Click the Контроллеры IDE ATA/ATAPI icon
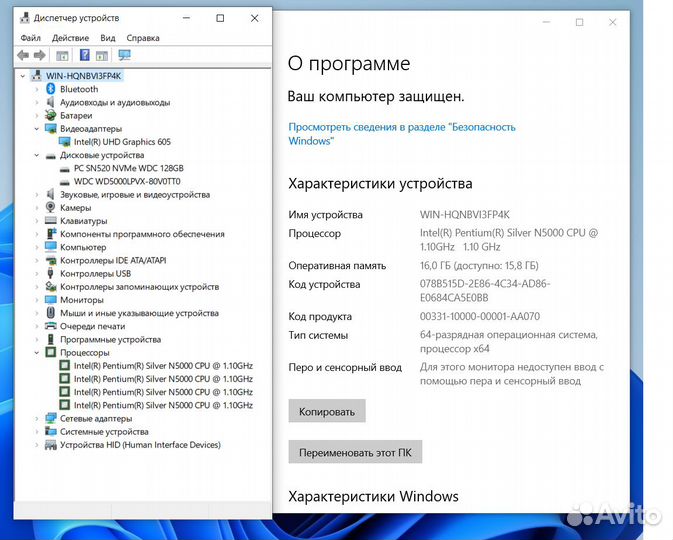This screenshot has width=673, height=540. (x=51, y=260)
